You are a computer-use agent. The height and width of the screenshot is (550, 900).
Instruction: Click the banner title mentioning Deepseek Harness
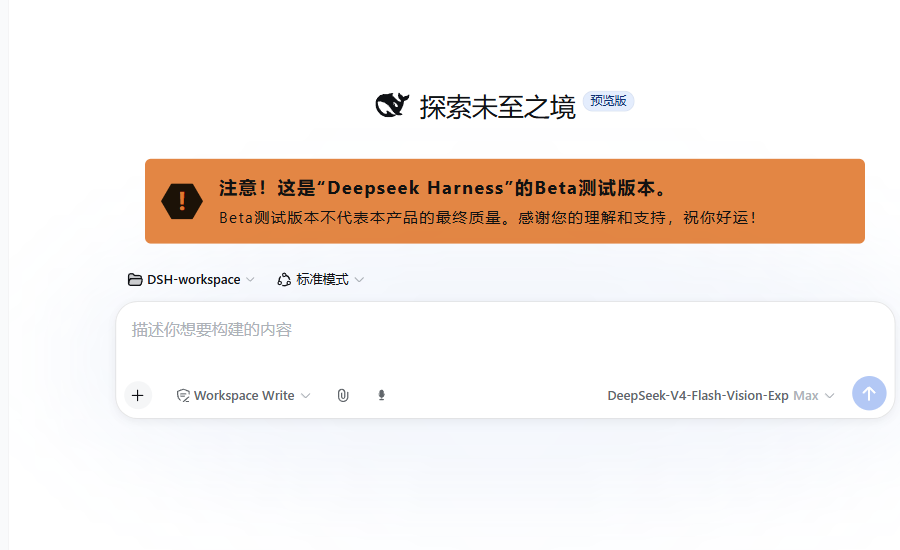pos(443,188)
